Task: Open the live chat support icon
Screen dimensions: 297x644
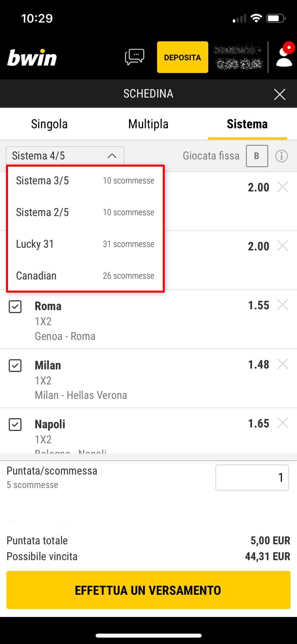Action: pos(135,57)
